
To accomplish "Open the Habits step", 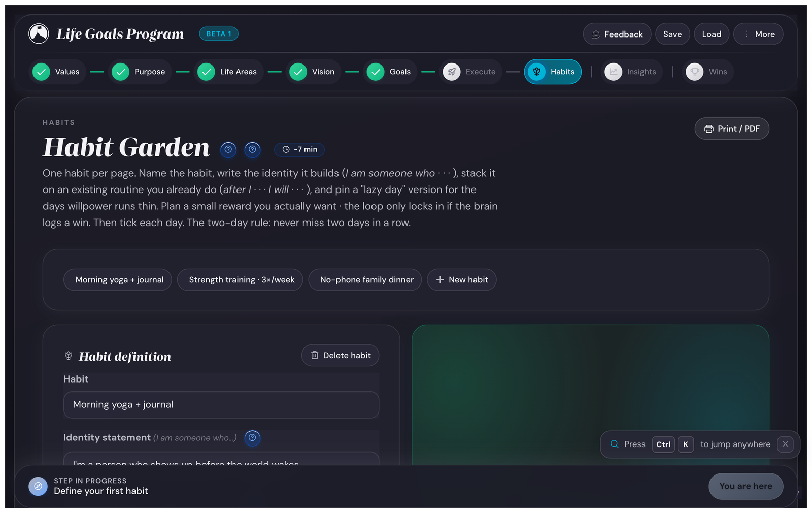I will point(553,72).
